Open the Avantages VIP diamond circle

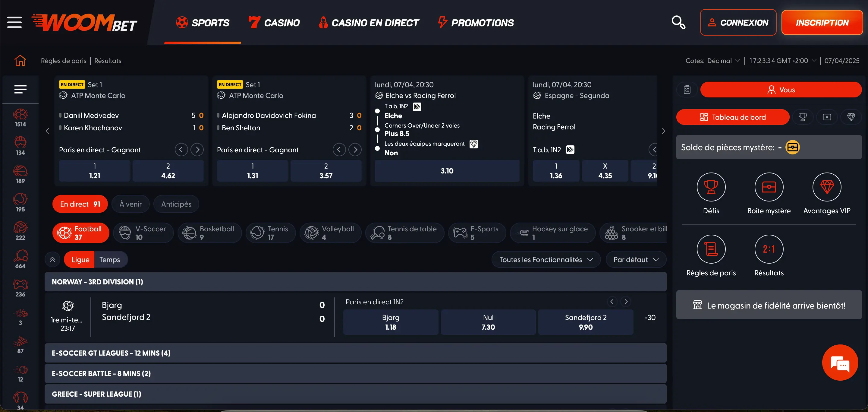click(827, 187)
